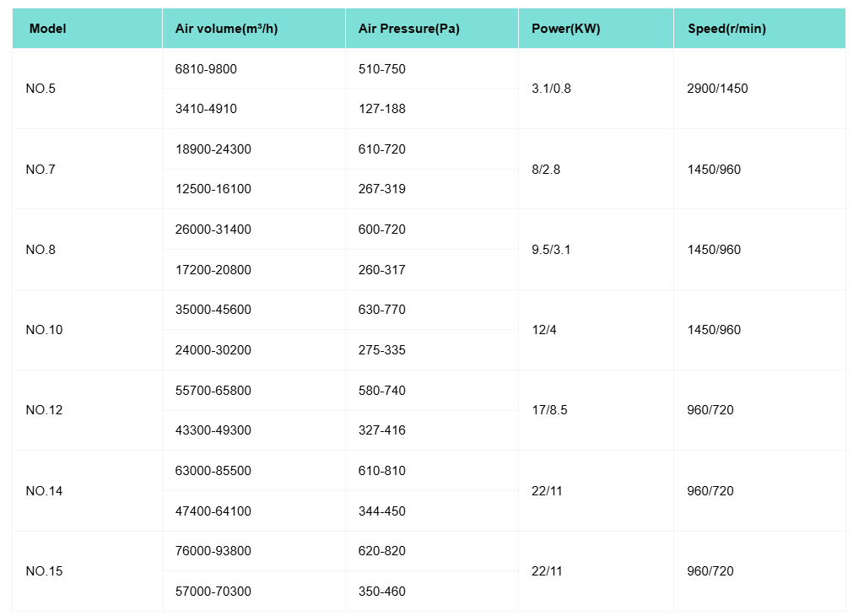
Task: Select the NO.7 model cell
Action: (x=40, y=170)
